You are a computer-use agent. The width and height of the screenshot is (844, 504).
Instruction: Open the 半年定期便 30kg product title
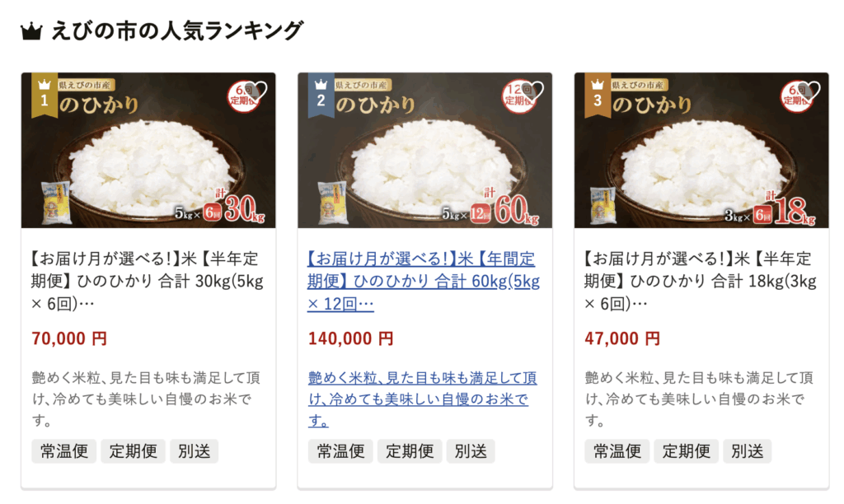[148, 282]
